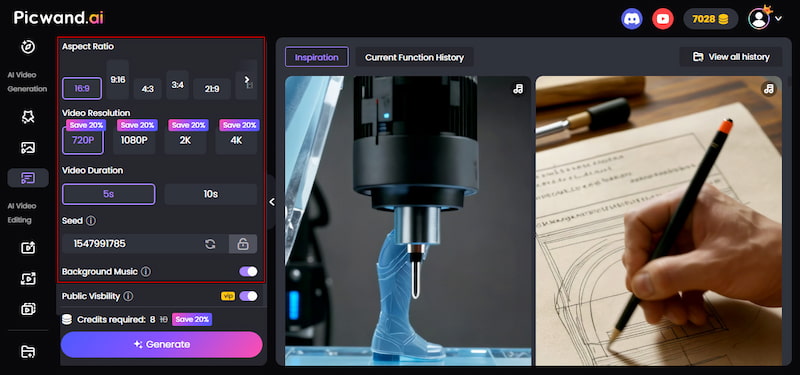This screenshot has width=800, height=375.
Task: Open the video enhance sidebar icon
Action: (x=28, y=279)
